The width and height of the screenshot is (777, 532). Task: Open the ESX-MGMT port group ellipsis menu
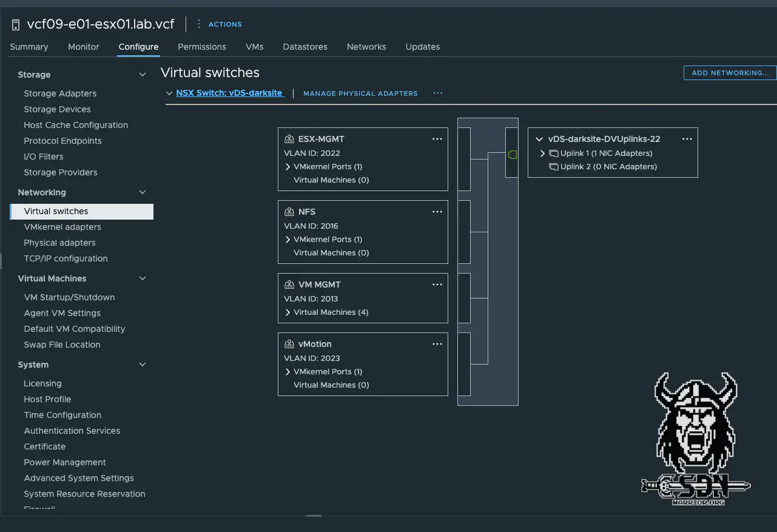click(437, 139)
